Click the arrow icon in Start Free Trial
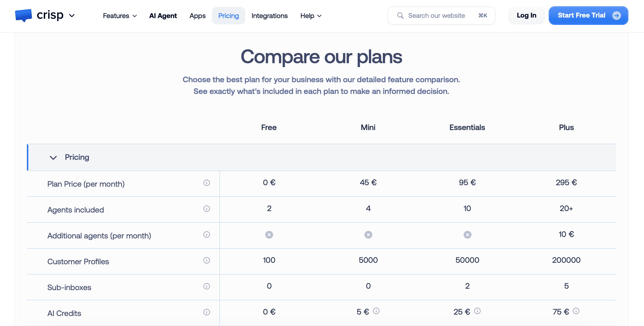 (x=616, y=15)
